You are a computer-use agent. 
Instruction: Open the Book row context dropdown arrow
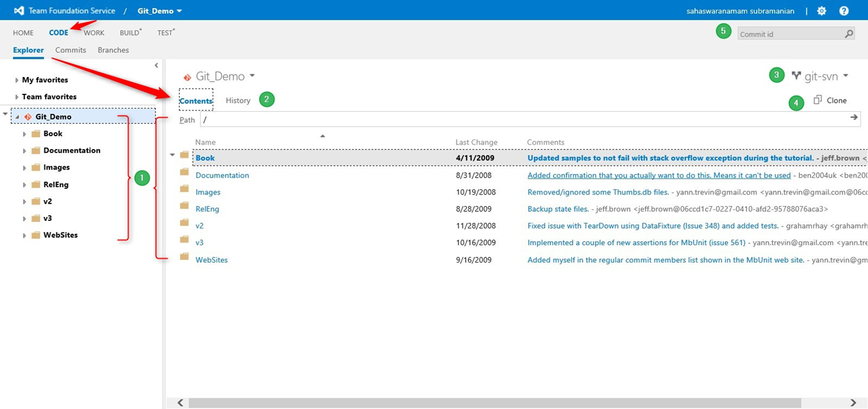(172, 155)
